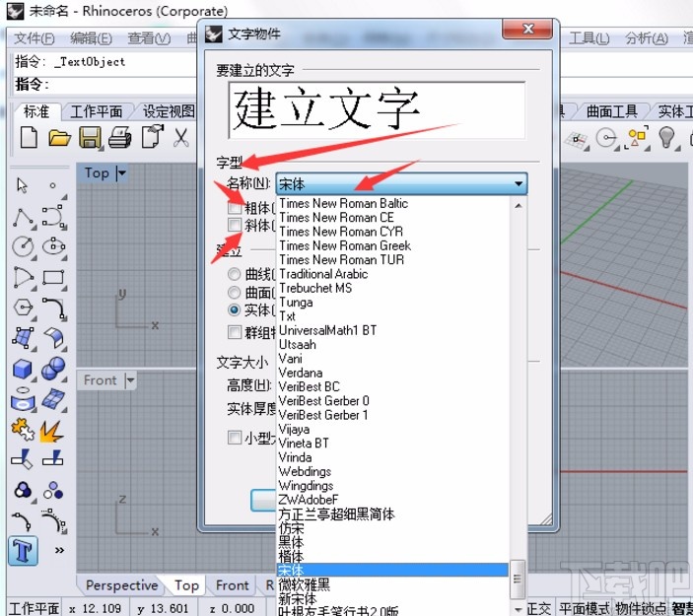The image size is (693, 616).
Task: Toggle the 粗体 bold checkbox
Action: point(235,207)
